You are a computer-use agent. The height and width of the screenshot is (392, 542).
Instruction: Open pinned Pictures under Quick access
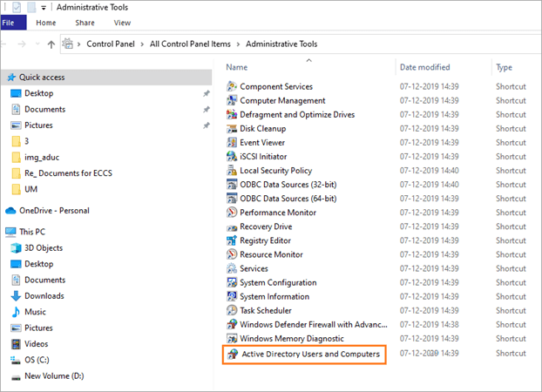tap(38, 125)
